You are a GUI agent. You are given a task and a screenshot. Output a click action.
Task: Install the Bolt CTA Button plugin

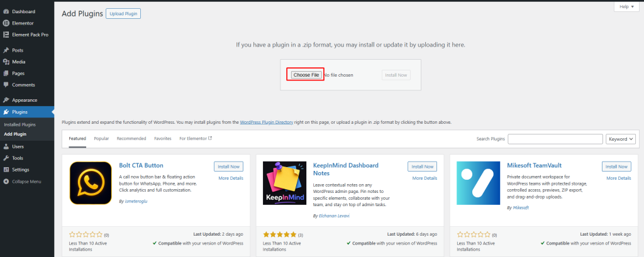(x=229, y=167)
